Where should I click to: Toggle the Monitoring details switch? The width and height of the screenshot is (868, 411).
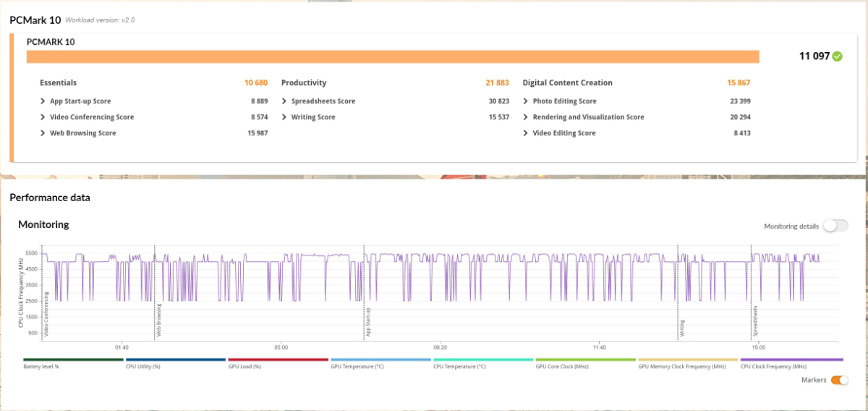(835, 226)
